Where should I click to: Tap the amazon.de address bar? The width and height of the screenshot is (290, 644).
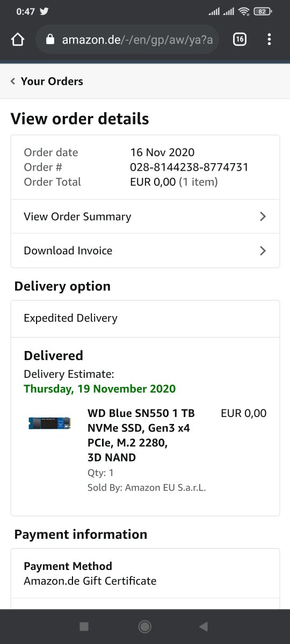(127, 39)
